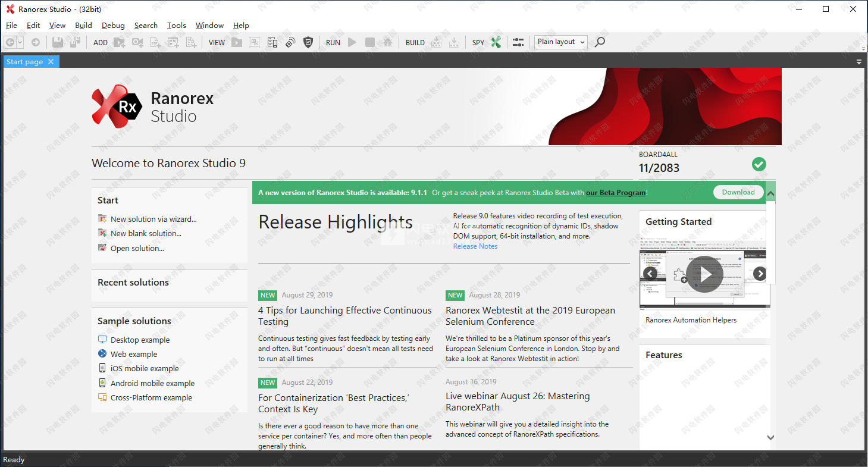Image resolution: width=868 pixels, height=467 pixels.
Task: Open the Web example sample solution
Action: (x=134, y=354)
